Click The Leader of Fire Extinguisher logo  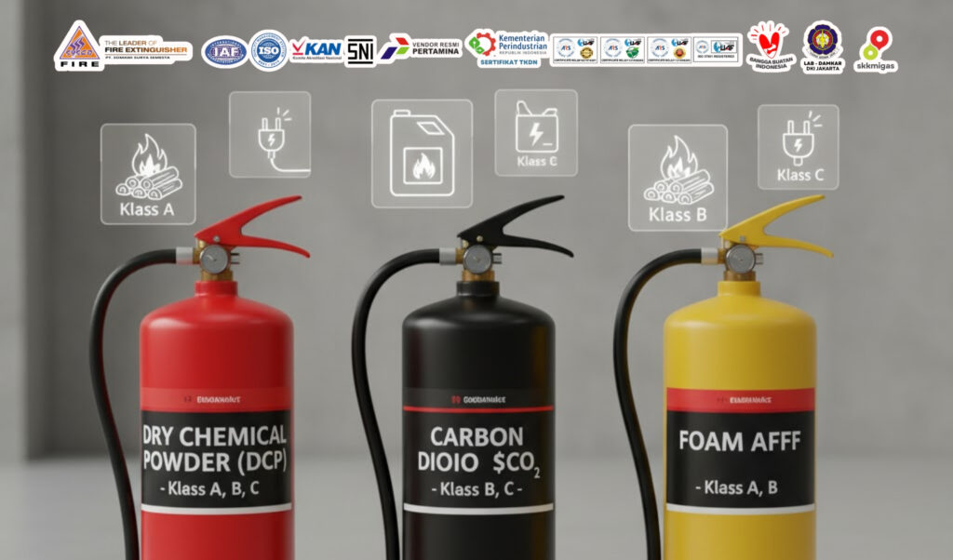[123, 47]
